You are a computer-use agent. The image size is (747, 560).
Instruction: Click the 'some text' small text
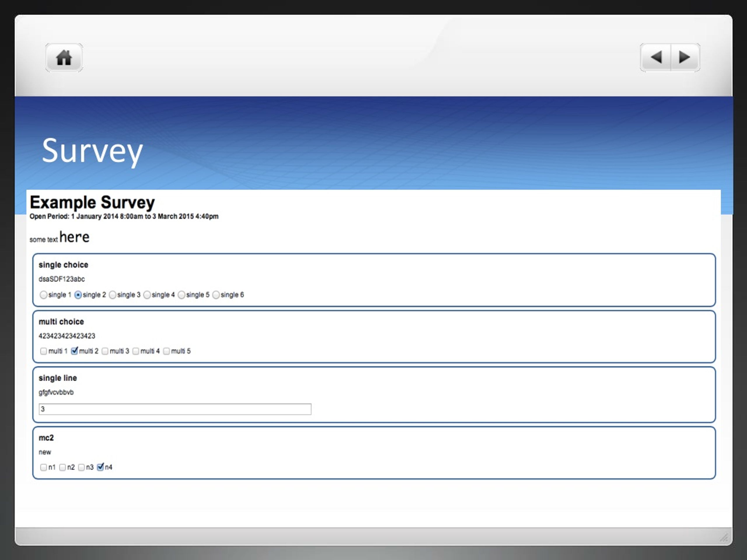(x=43, y=240)
